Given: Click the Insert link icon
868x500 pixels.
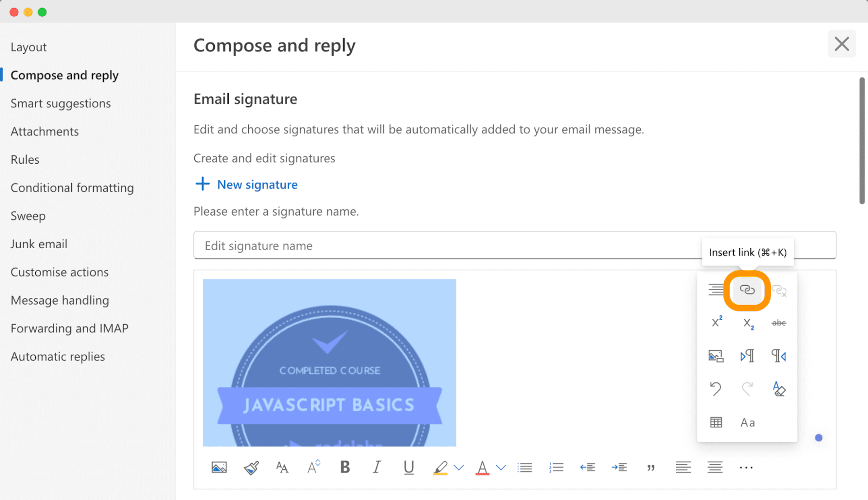Looking at the screenshot, I should point(747,290).
